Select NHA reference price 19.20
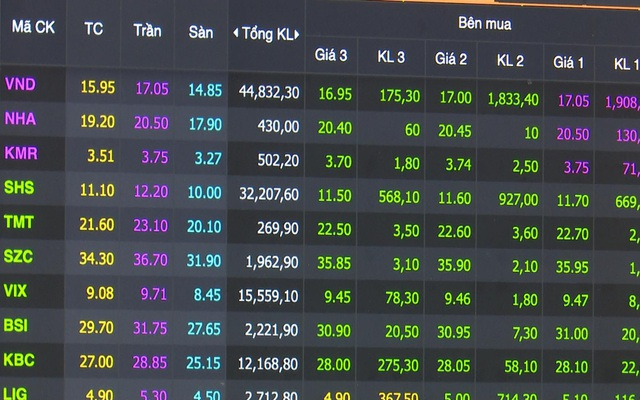640x400 pixels. tap(97, 122)
